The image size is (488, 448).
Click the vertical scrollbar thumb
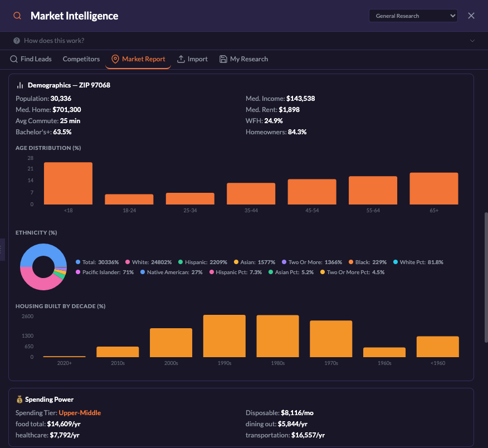[x=486, y=277]
